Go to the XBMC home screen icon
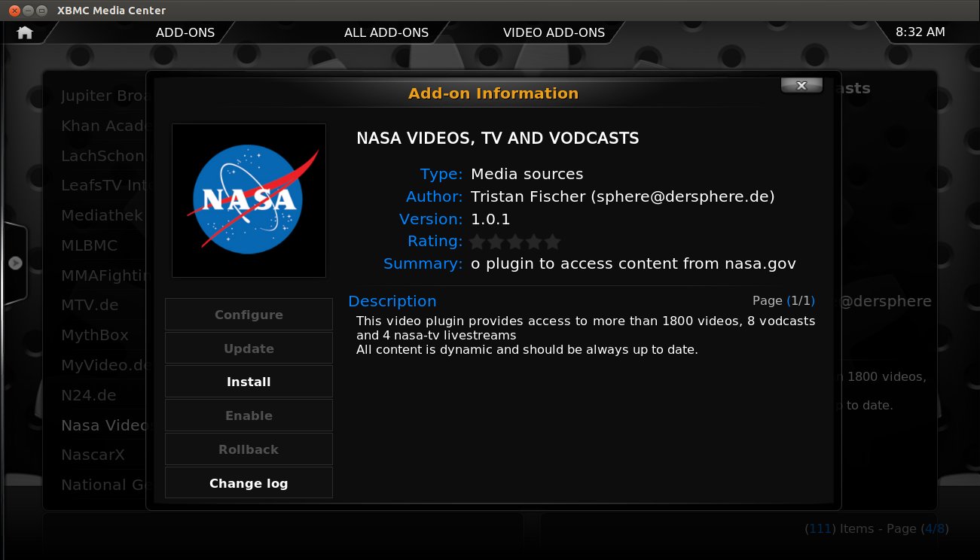The image size is (980, 560). point(25,32)
